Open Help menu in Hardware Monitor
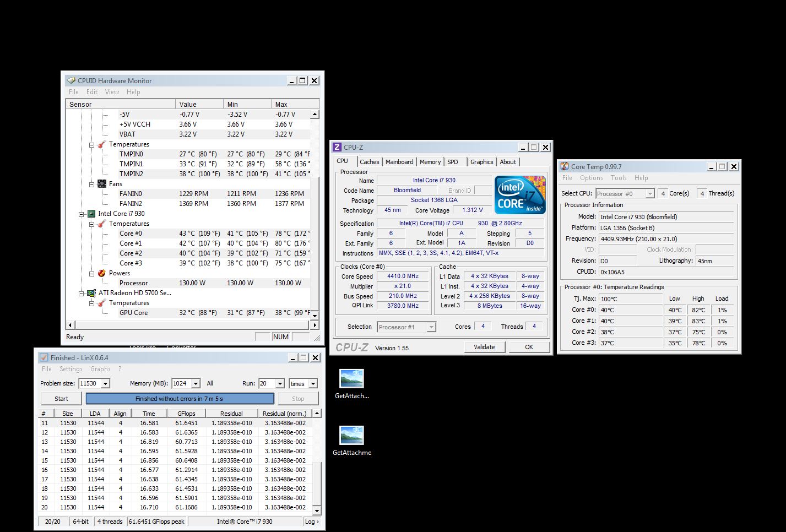Image resolution: width=786 pixels, height=532 pixels. point(133,92)
